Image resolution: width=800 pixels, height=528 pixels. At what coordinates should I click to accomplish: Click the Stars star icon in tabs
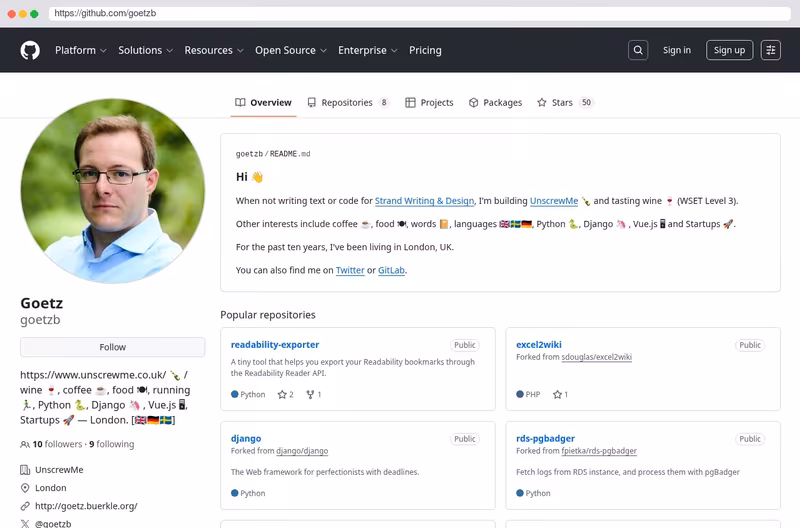542,103
